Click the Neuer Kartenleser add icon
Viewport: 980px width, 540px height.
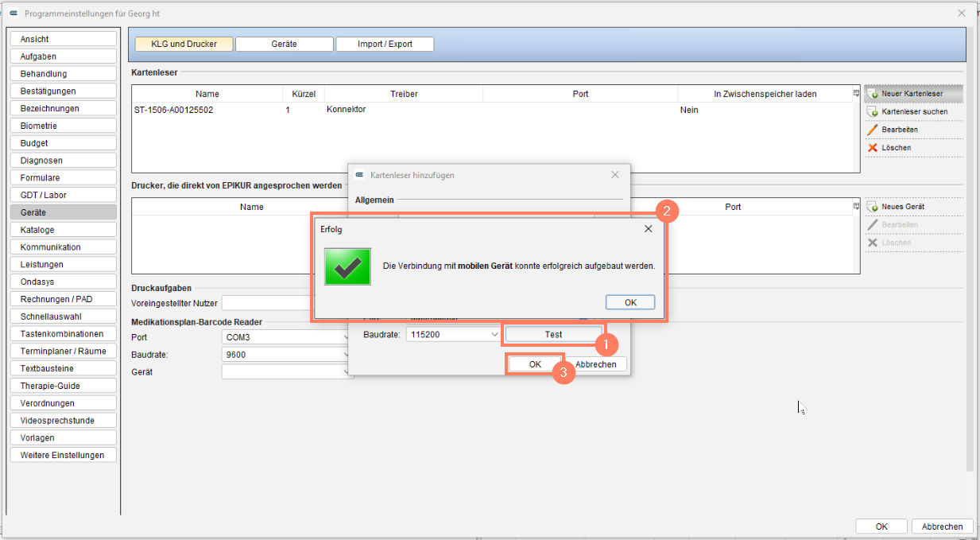coord(873,94)
